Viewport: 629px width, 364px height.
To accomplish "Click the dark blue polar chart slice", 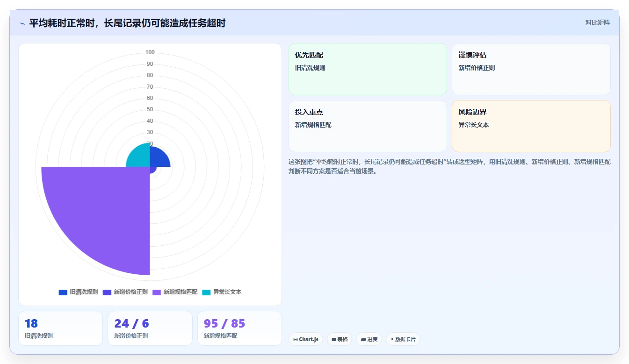I will [158, 158].
